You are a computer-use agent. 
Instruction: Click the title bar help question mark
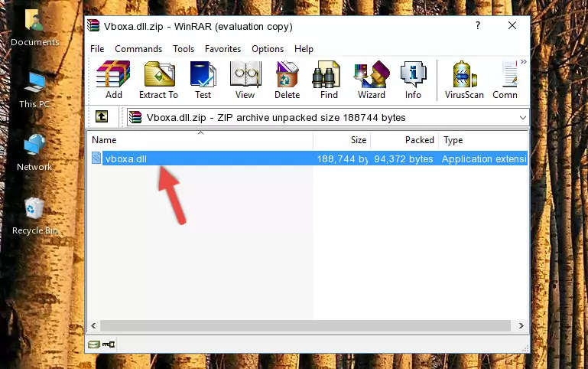[x=477, y=25]
